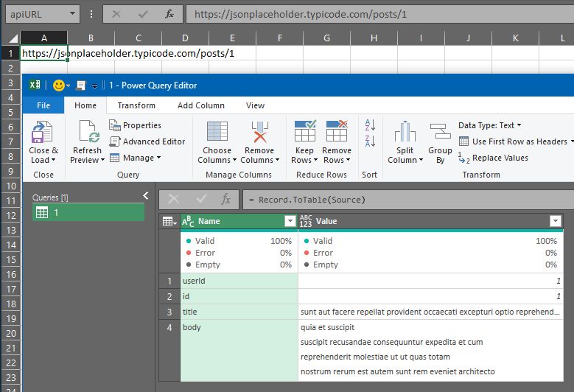Screen dimensions: 574x392
Task: Click the save icon in quick access toolbar
Action: click(x=80, y=85)
